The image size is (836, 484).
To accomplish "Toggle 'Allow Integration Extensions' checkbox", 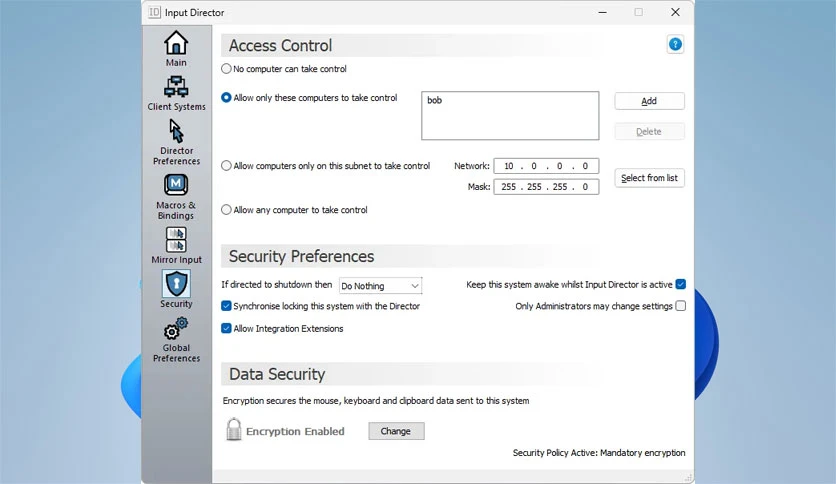I will click(x=226, y=328).
